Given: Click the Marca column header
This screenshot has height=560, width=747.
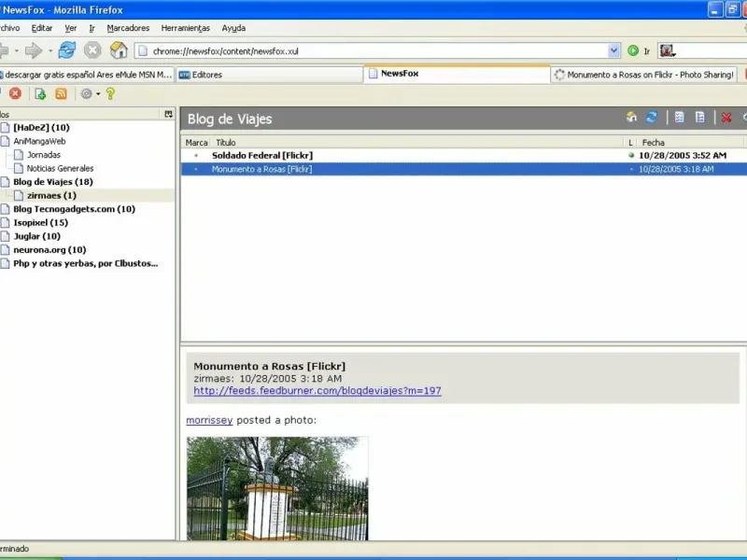Looking at the screenshot, I should tap(196, 143).
